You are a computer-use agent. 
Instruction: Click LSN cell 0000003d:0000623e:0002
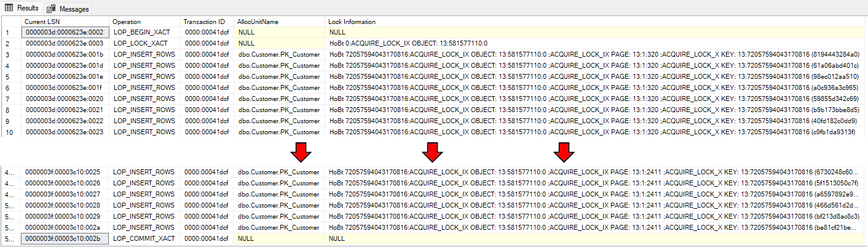66,33
